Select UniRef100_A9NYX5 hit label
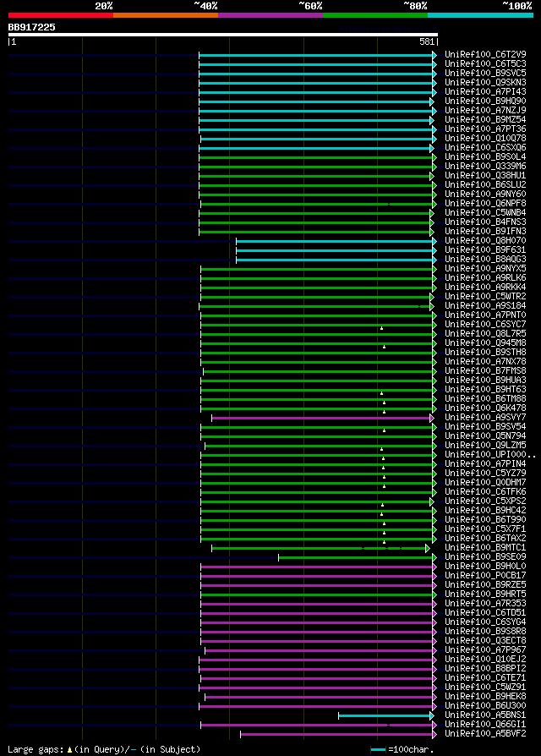The width and height of the screenshot is (541, 756). pos(485,269)
